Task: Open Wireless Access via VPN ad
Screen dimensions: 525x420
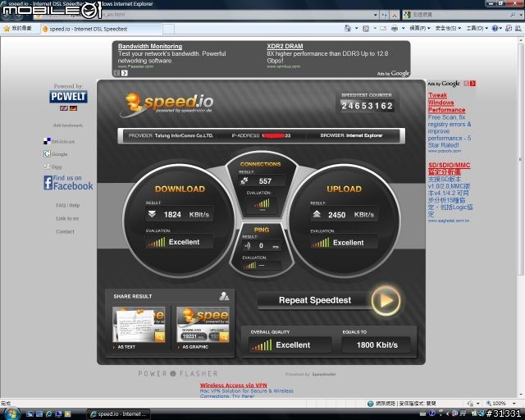Action: tap(233, 386)
